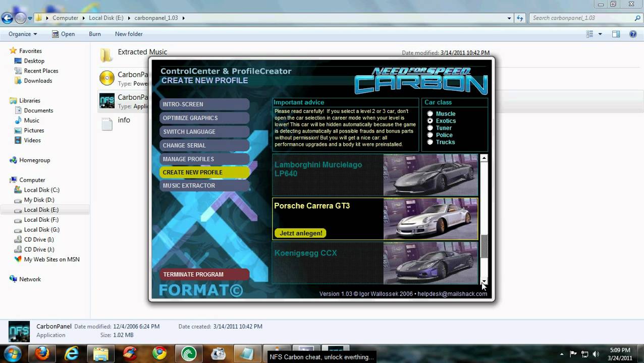
Task: Select the Exotics car class option
Action: click(430, 121)
